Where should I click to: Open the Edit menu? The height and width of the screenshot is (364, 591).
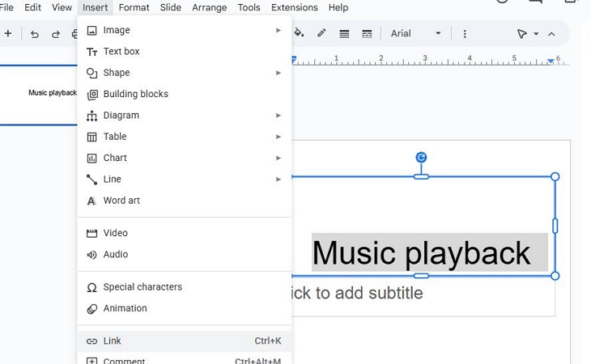[x=33, y=7]
